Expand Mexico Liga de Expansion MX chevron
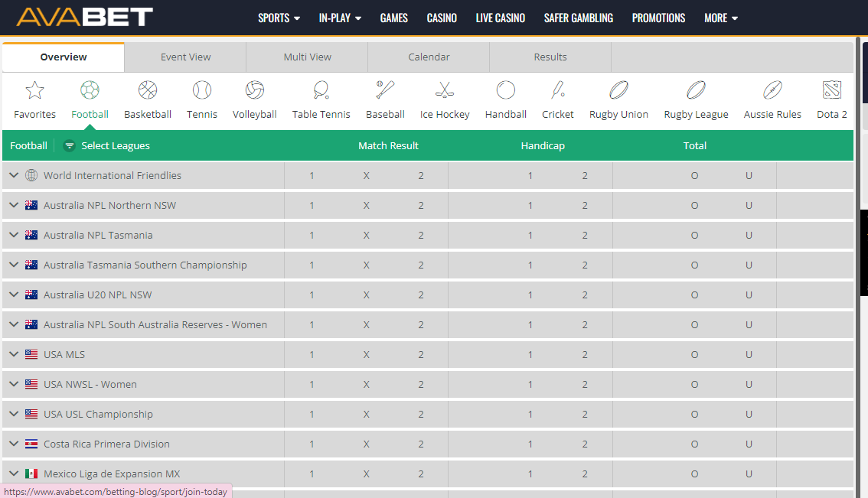This screenshot has width=868, height=498. pyautogui.click(x=14, y=474)
